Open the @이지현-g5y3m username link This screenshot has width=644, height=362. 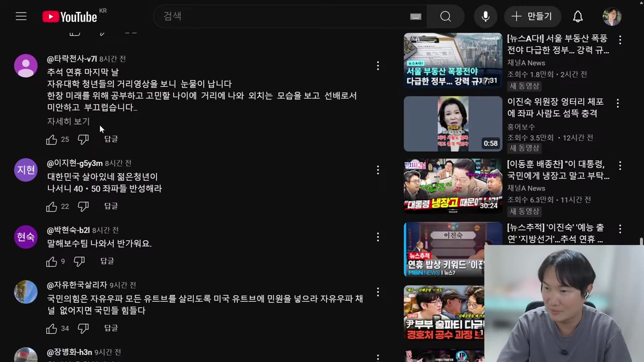75,163
